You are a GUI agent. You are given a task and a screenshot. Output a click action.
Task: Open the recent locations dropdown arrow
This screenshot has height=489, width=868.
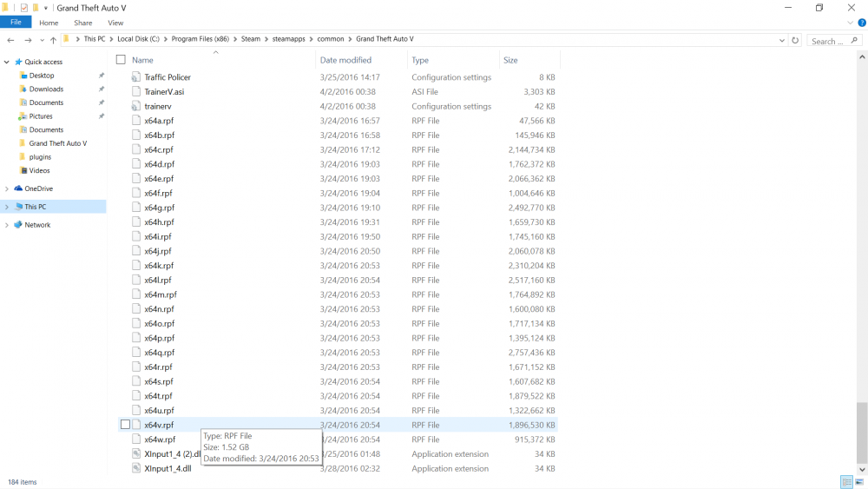(x=42, y=41)
